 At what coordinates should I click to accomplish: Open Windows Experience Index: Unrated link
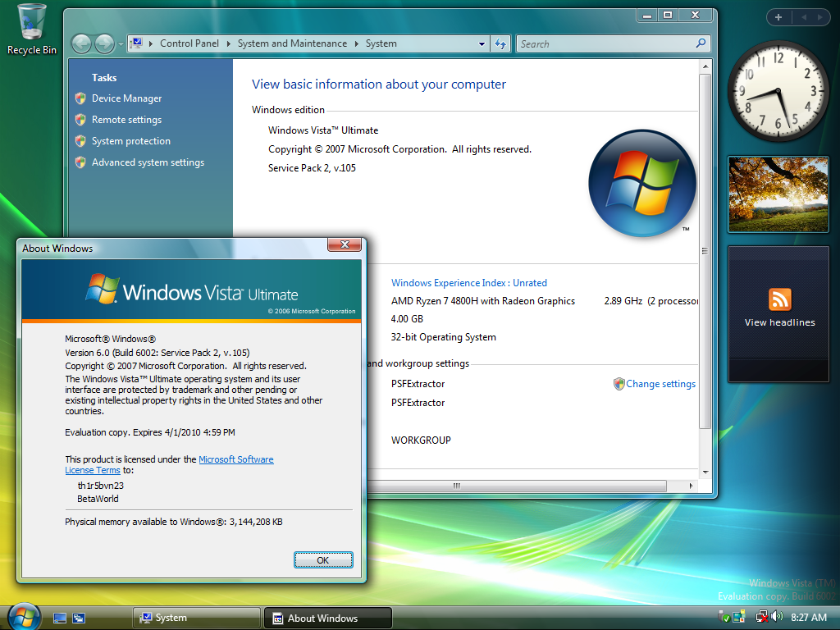pyautogui.click(x=468, y=283)
